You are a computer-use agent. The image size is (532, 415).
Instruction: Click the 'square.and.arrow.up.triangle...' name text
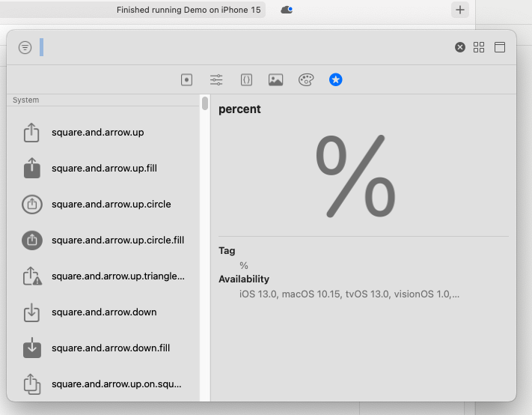tap(118, 276)
